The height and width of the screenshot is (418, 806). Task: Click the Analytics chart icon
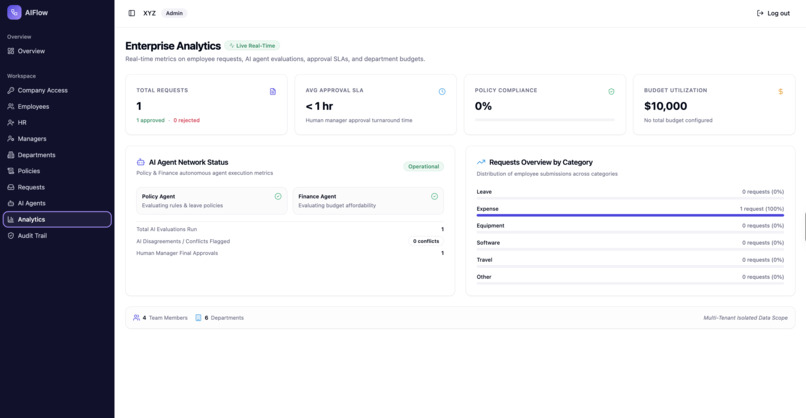[x=11, y=220]
